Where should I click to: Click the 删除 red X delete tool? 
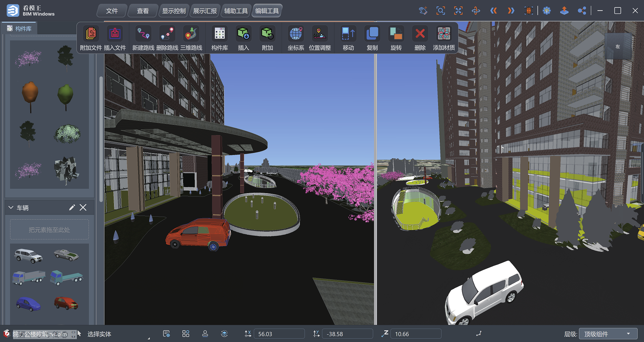pos(420,34)
